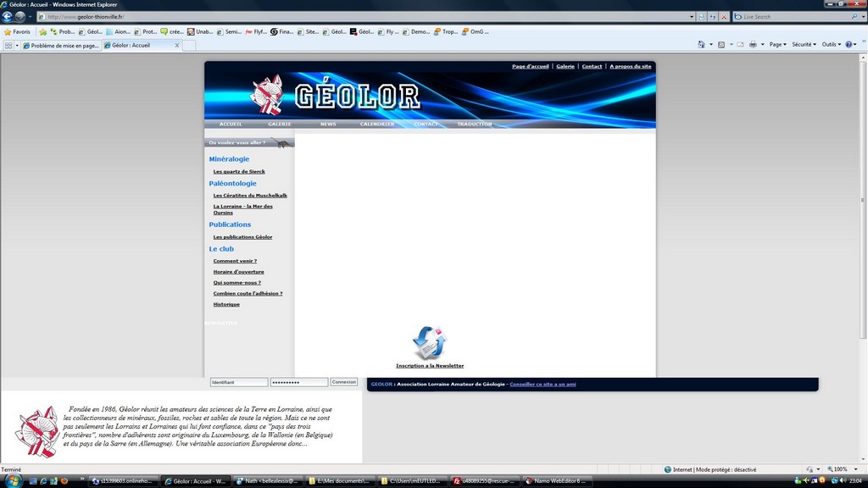This screenshot has width=868, height=488.
Task: Expand the Live Search provider dropdown
Action: pos(863,17)
